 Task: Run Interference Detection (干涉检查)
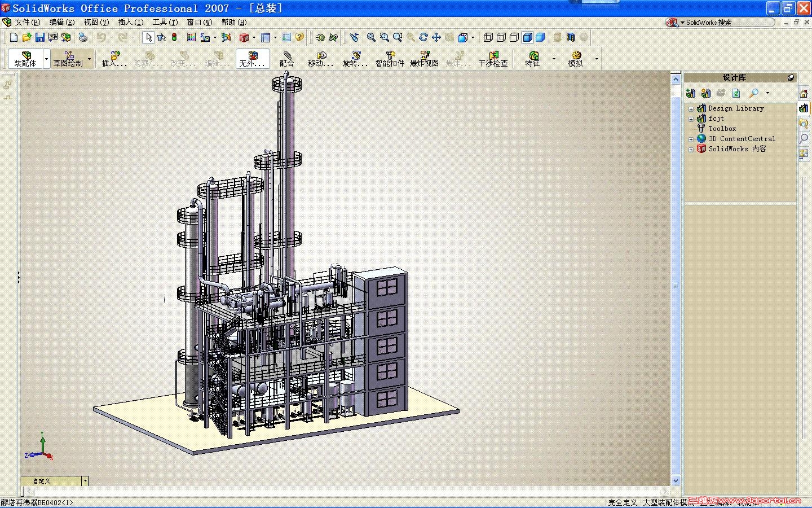click(x=493, y=59)
